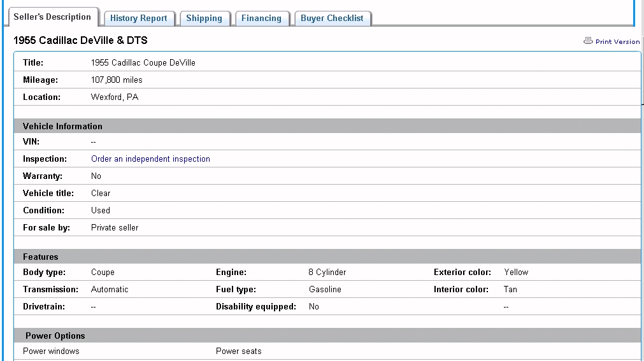The height and width of the screenshot is (361, 644).
Task: Switch to the History Report tab
Action: pos(139,18)
